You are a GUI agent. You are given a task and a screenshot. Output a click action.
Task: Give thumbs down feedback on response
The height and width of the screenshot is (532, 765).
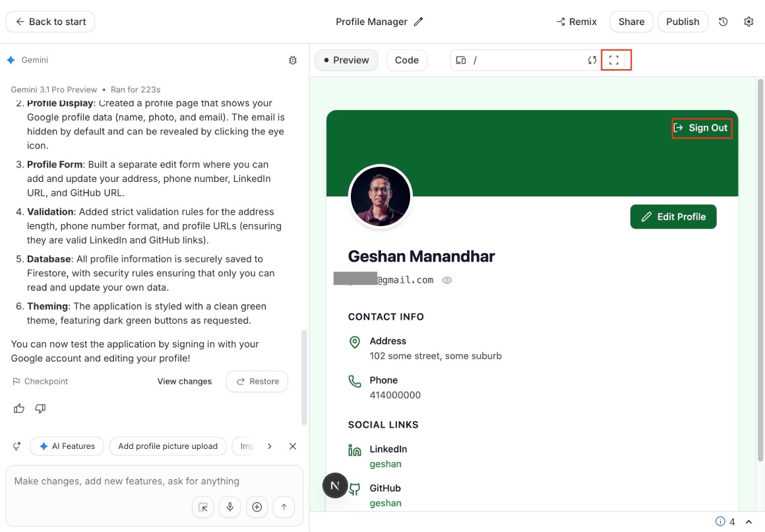40,408
